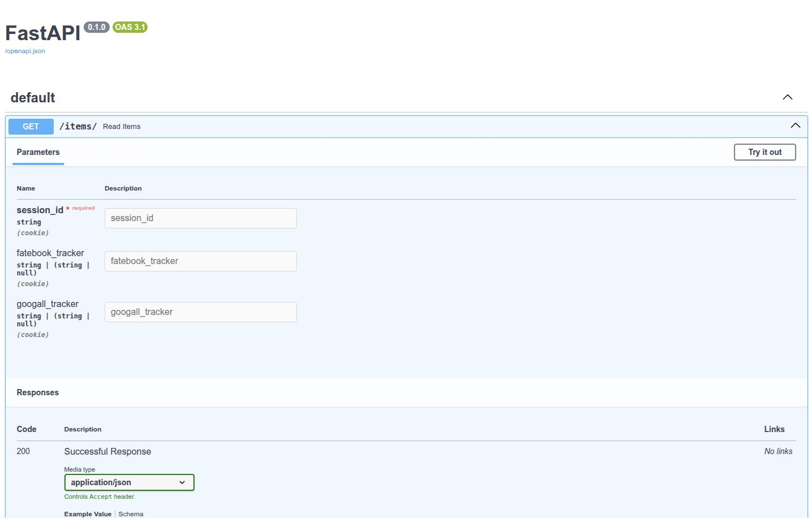812x518 pixels.
Task: Select the Parameters tab
Action: point(38,152)
